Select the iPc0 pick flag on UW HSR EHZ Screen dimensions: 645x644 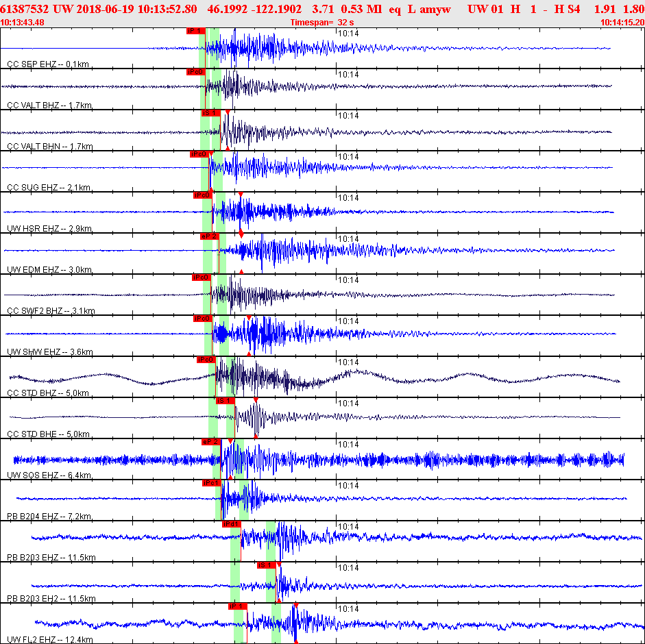pyautogui.click(x=202, y=195)
